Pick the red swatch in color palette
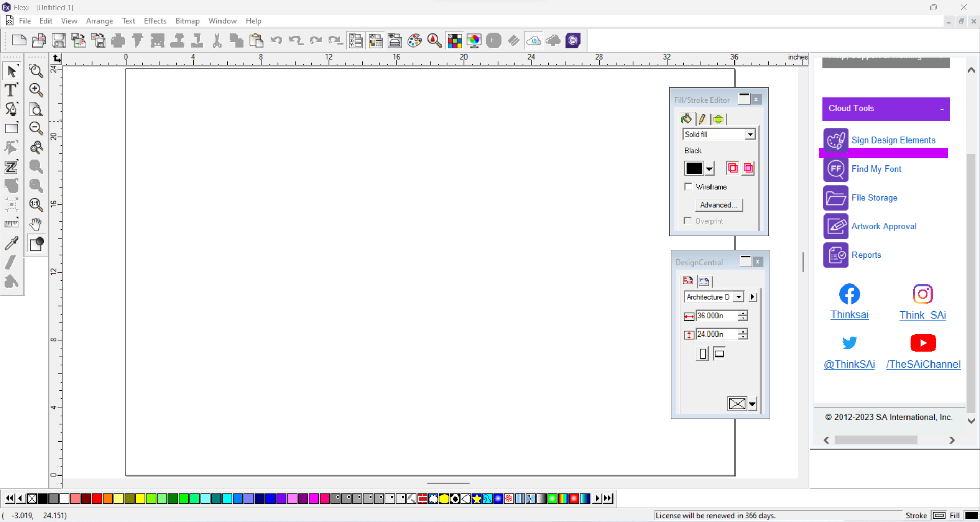 point(96,499)
